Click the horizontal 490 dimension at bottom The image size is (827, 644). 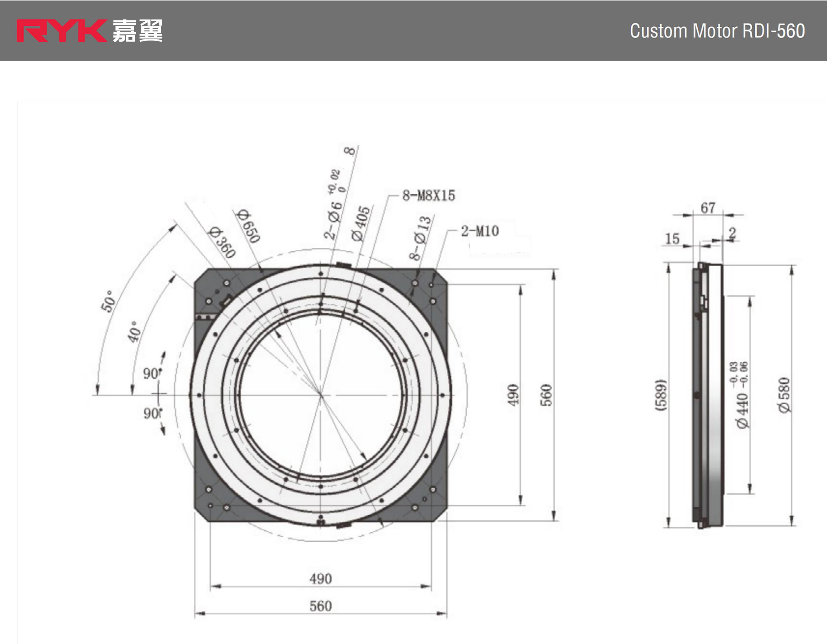(x=320, y=579)
